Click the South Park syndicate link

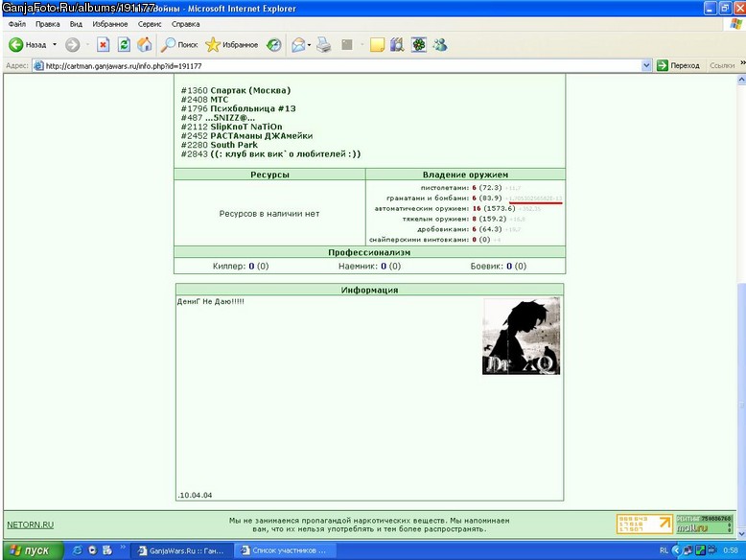tap(234, 145)
